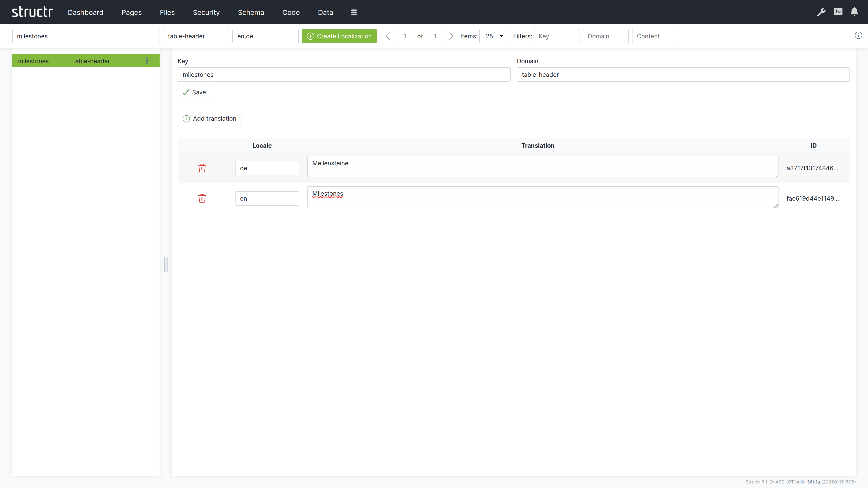Click the panel resize divider handle

(166, 265)
